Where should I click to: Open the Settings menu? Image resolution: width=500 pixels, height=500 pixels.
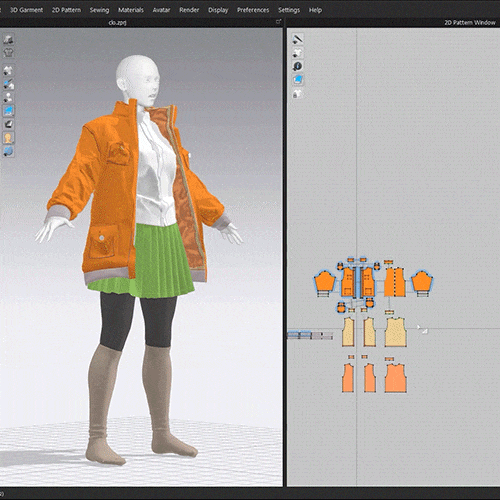[x=289, y=10]
